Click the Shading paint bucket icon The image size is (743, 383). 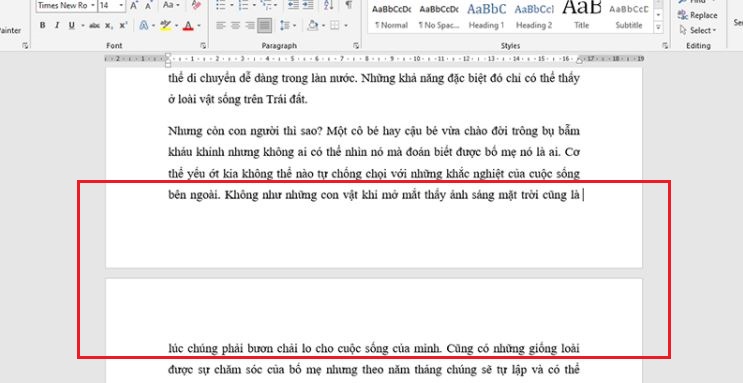pos(312,25)
